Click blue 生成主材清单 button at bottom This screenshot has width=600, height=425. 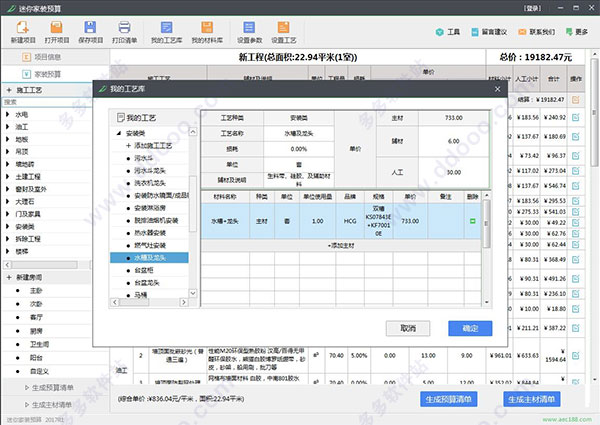(532, 399)
